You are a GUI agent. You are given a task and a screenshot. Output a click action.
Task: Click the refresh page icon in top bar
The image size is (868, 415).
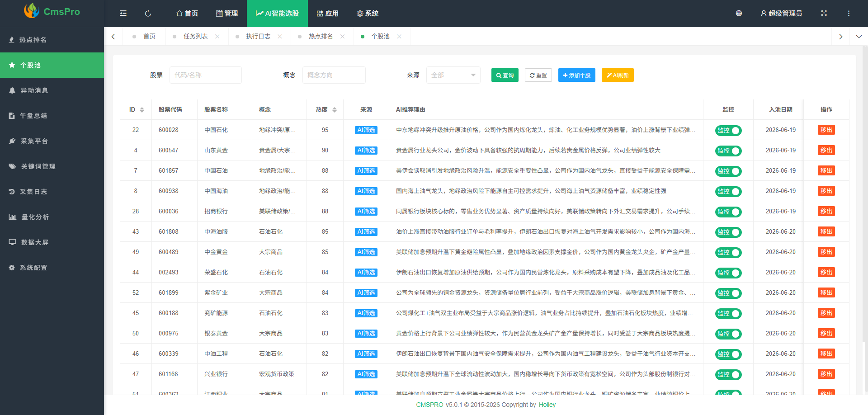pos(148,14)
